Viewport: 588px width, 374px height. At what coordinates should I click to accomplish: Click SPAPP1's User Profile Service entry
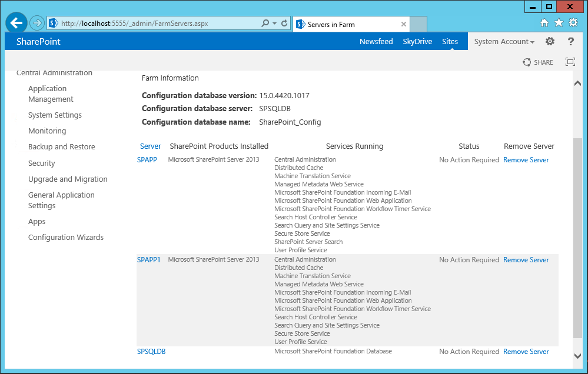coord(300,342)
